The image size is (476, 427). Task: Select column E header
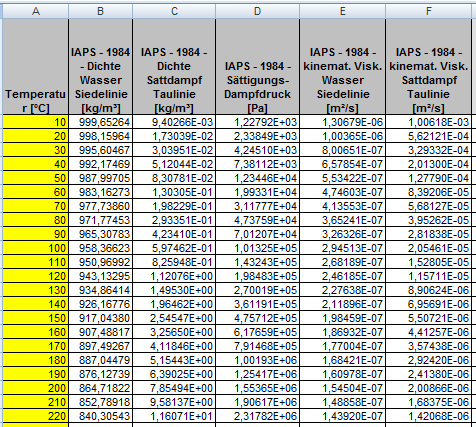[342, 11]
